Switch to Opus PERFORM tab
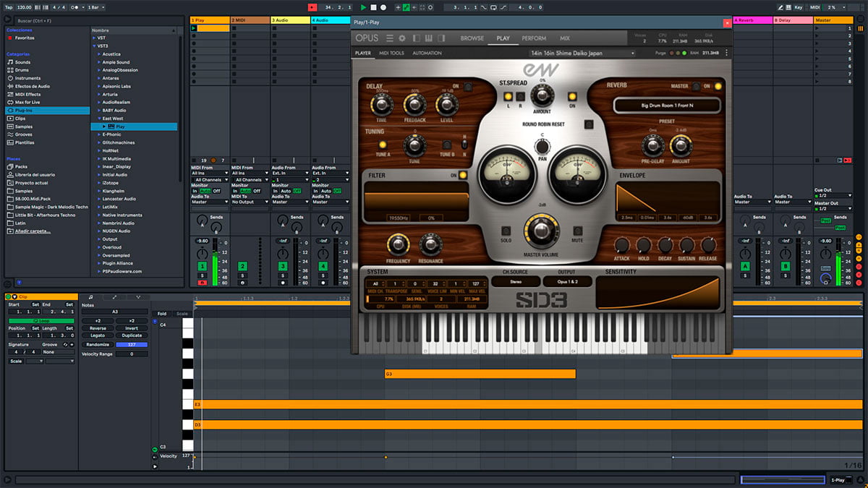 (x=534, y=38)
